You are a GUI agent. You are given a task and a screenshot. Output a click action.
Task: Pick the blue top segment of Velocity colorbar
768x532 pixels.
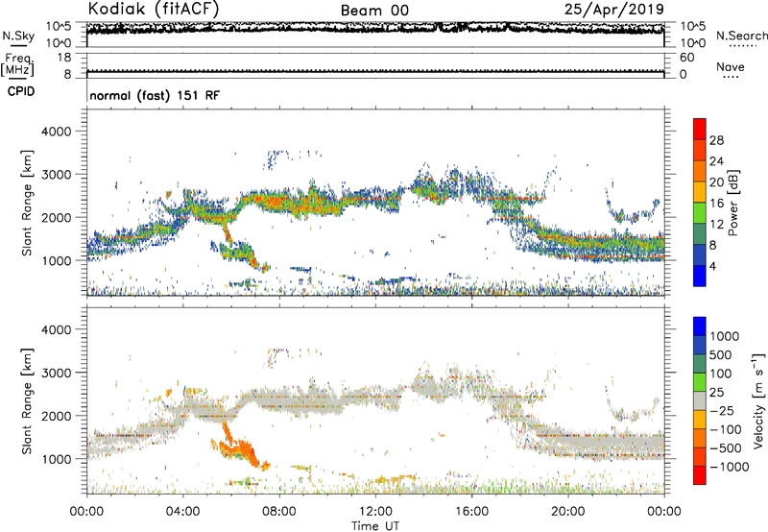700,326
